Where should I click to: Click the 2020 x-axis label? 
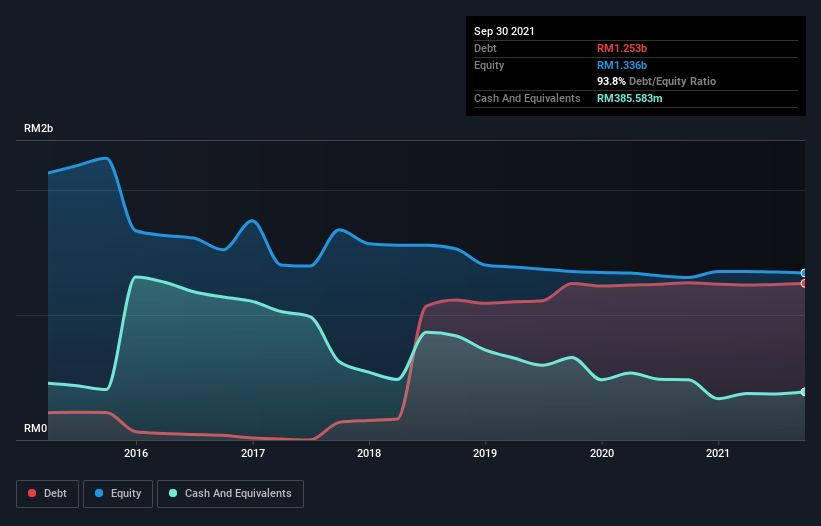coord(602,453)
